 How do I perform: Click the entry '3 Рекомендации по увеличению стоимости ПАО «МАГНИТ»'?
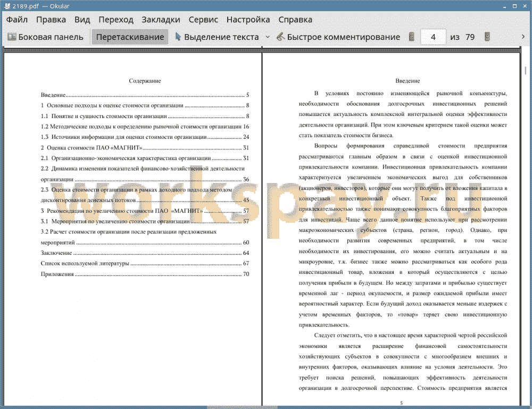click(x=145, y=211)
